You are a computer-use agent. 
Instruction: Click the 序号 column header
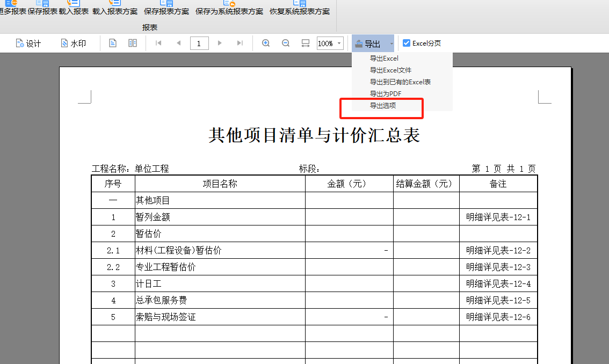click(113, 184)
